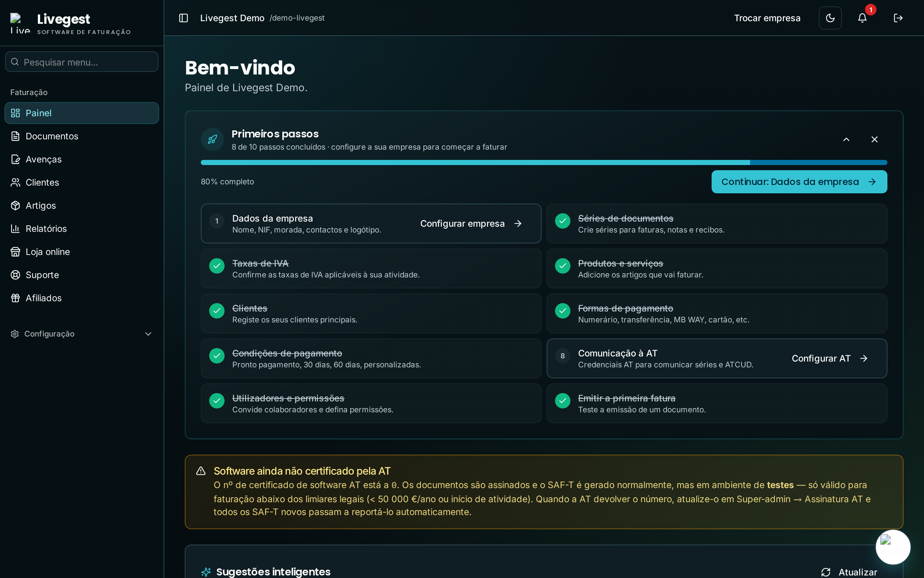
Task: Focus the Pesquisar menu search field
Action: point(82,62)
